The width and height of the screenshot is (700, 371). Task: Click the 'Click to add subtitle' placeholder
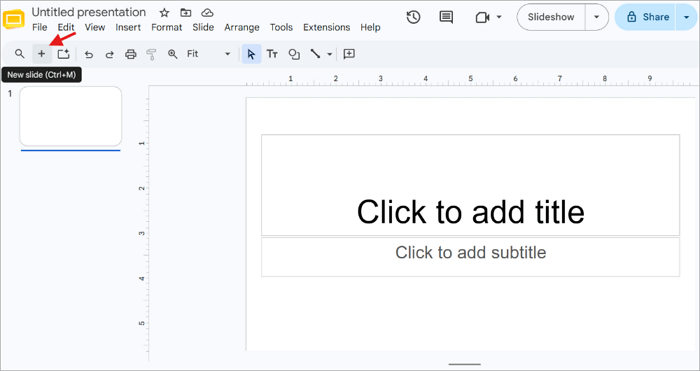click(471, 257)
